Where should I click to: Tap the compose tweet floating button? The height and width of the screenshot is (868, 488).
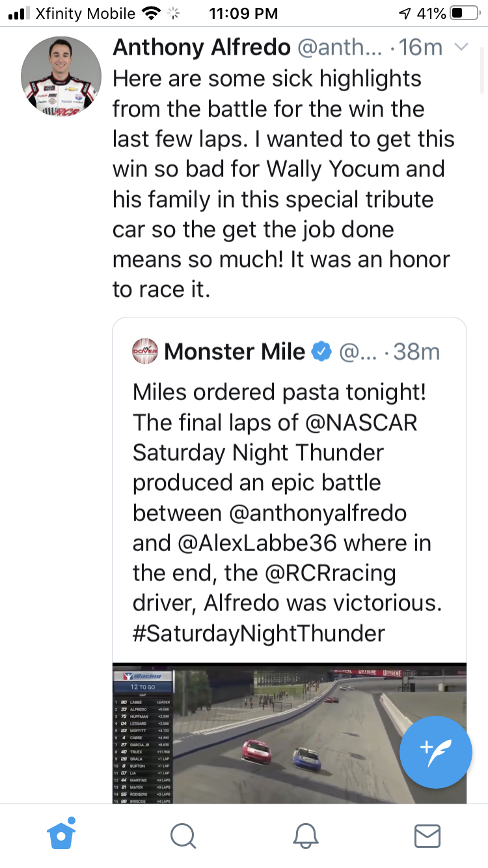point(435,752)
